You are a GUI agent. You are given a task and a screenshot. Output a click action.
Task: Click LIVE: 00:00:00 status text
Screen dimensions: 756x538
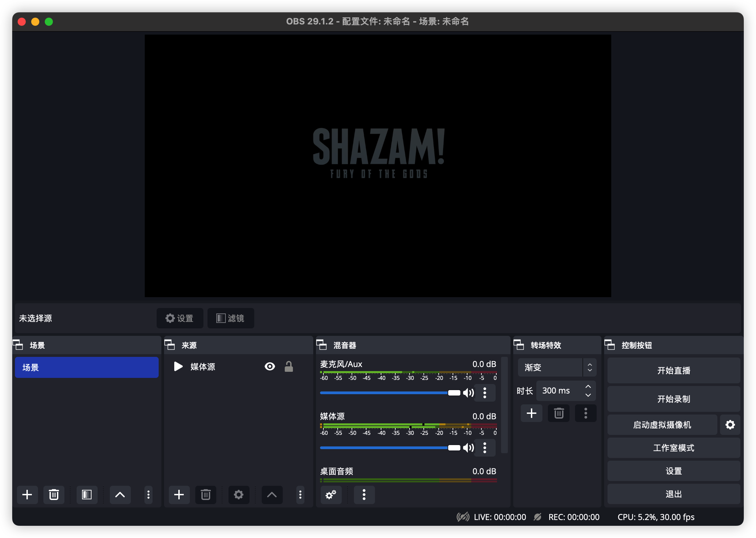[500, 517]
